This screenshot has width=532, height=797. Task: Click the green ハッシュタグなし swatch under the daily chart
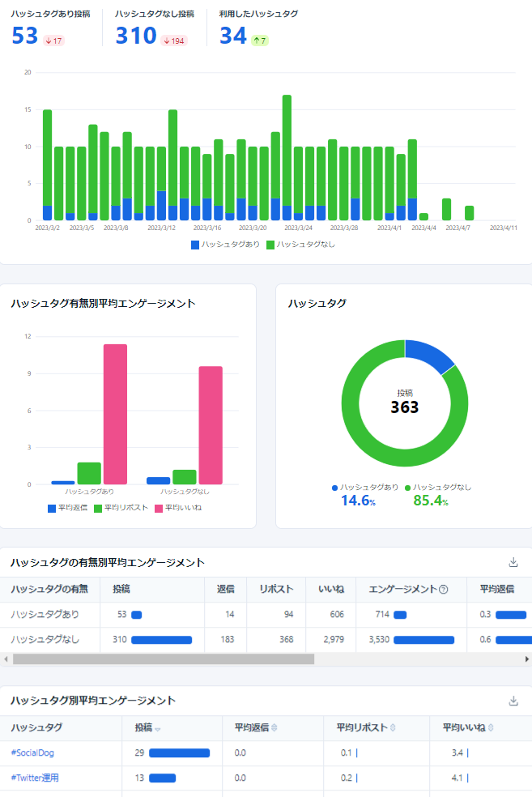270,244
